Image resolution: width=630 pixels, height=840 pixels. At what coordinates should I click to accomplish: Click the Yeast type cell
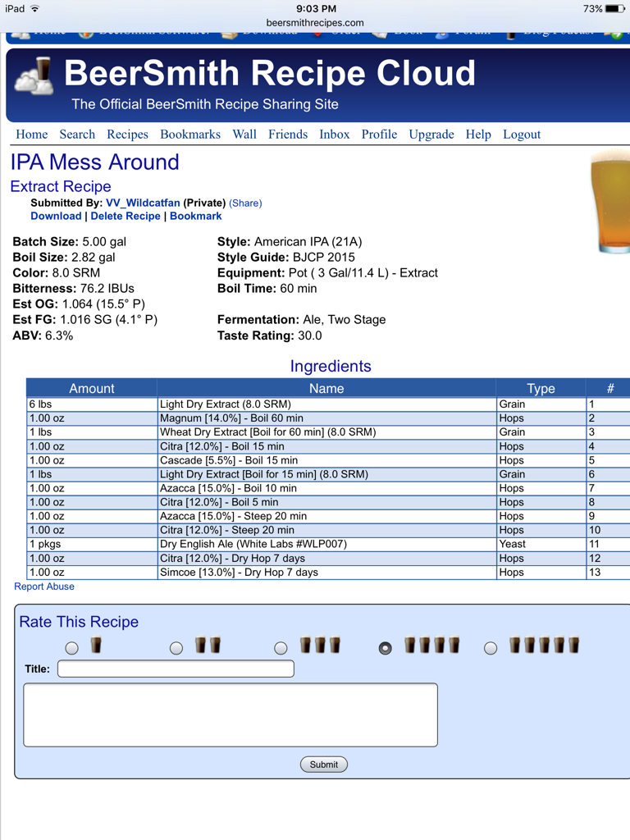(541, 544)
